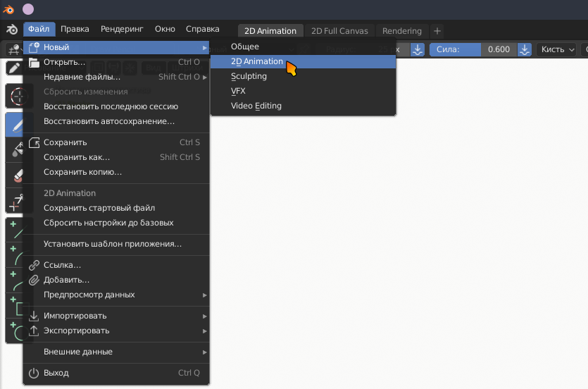This screenshot has height=389, width=588.
Task: Choose Sculpting new file template
Action: tap(303, 76)
